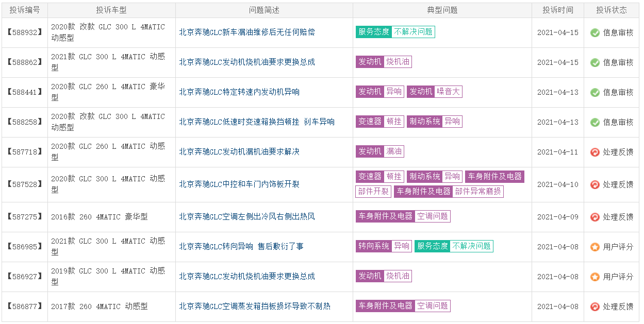Click model 2017款 260 4MATIC 动感型
Viewport: 644px width, 324px height.
pyautogui.click(x=100, y=306)
